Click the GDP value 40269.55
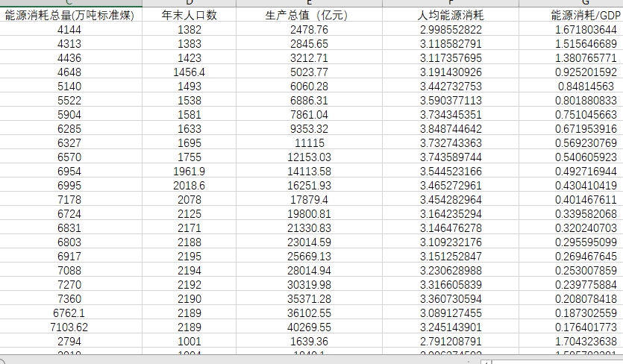This screenshot has height=364, width=623. click(309, 327)
